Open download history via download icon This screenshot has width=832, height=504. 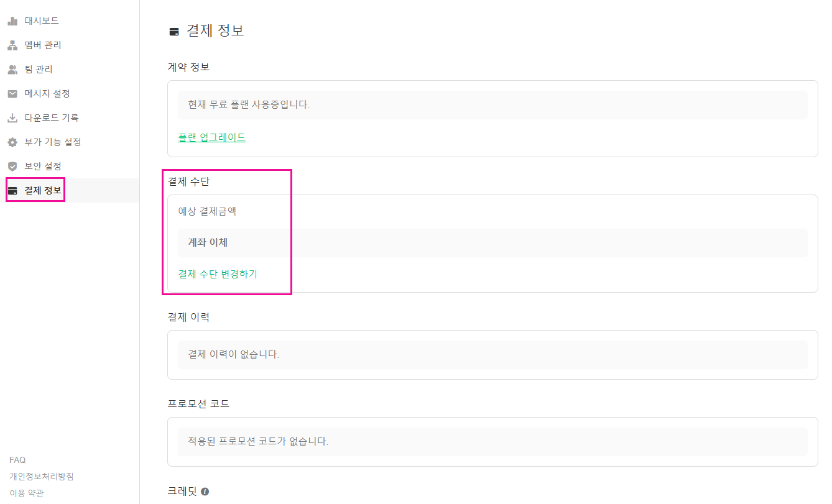point(12,118)
